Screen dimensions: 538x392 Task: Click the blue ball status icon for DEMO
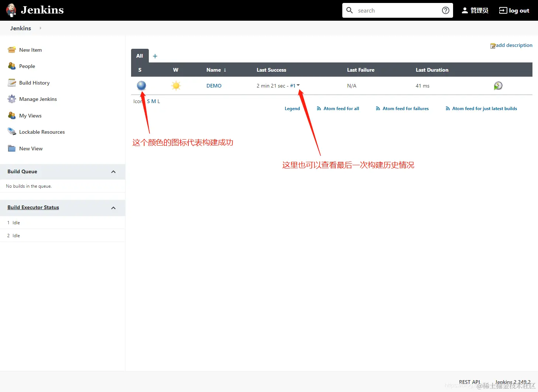(x=141, y=85)
